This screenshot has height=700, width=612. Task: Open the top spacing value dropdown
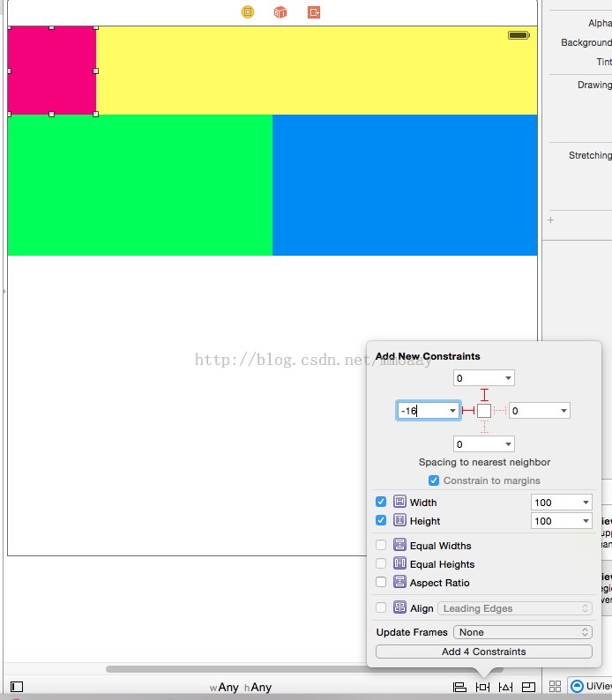(x=508, y=378)
